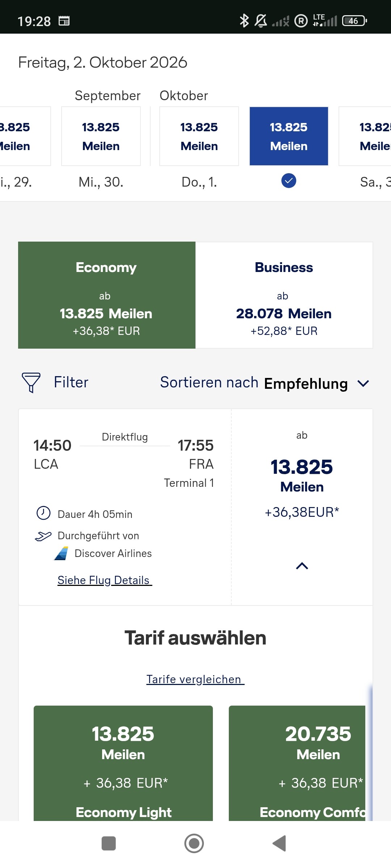Screen dimensions: 391x868
Task: Tap the Android recent apps square
Action: 109,843
